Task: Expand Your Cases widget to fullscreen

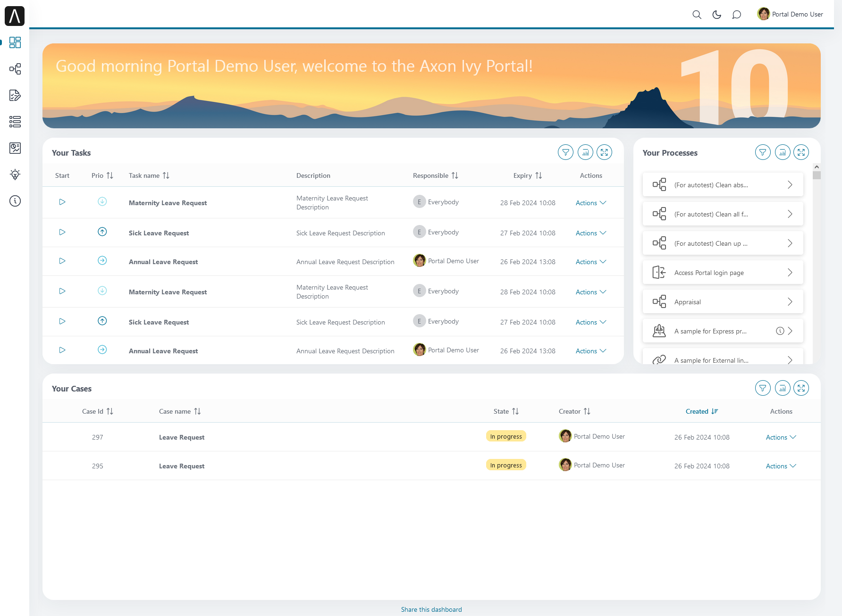Action: 801,388
